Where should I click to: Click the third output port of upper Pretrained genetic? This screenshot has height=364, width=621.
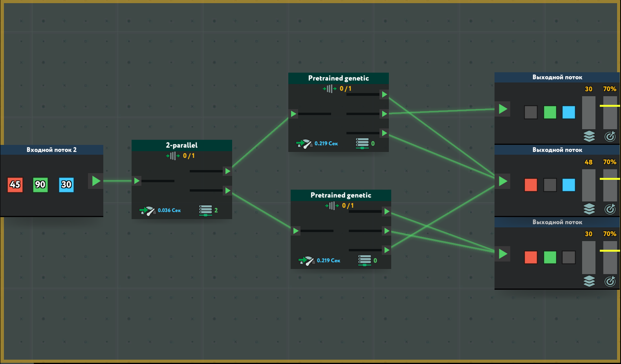[385, 133]
